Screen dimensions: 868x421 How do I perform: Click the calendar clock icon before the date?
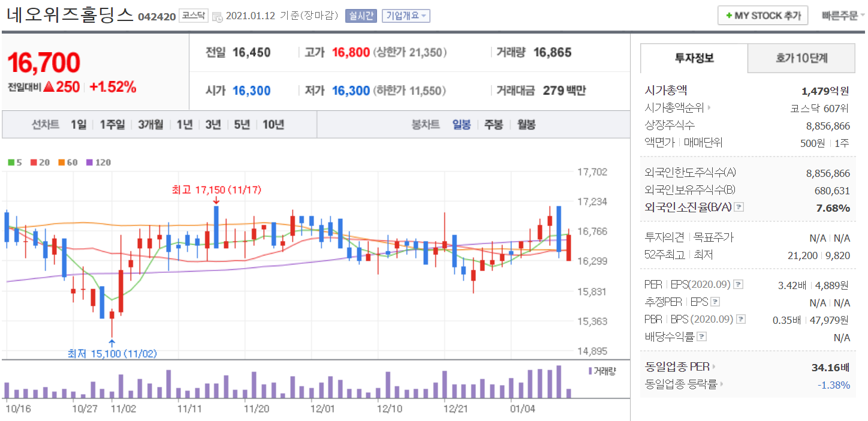point(217,16)
